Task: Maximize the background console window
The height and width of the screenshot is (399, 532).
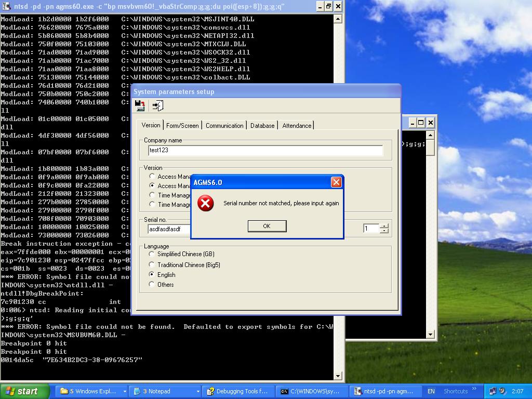Action: click(x=421, y=123)
